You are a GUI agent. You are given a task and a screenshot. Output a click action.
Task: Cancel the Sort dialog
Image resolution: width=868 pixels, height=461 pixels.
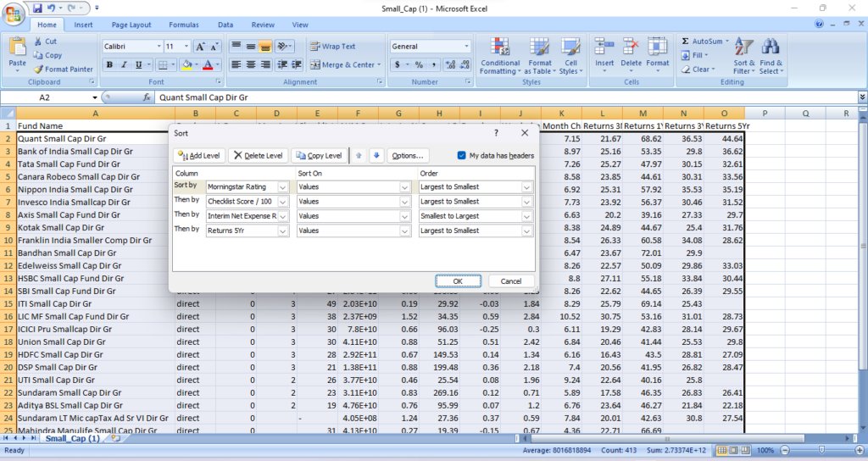pyautogui.click(x=510, y=281)
